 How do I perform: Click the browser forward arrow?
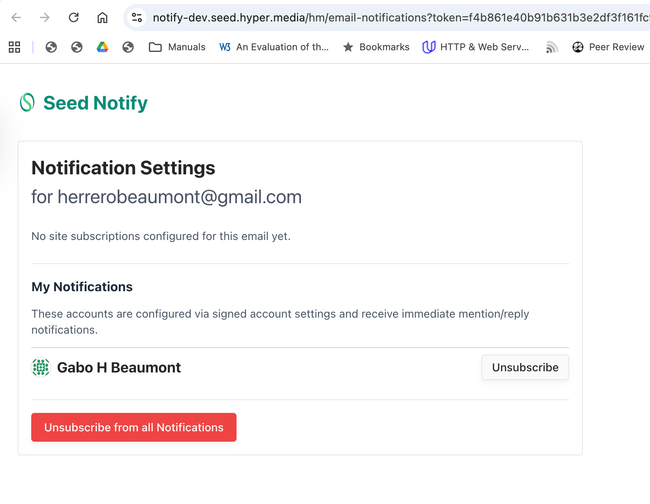pos(45,18)
